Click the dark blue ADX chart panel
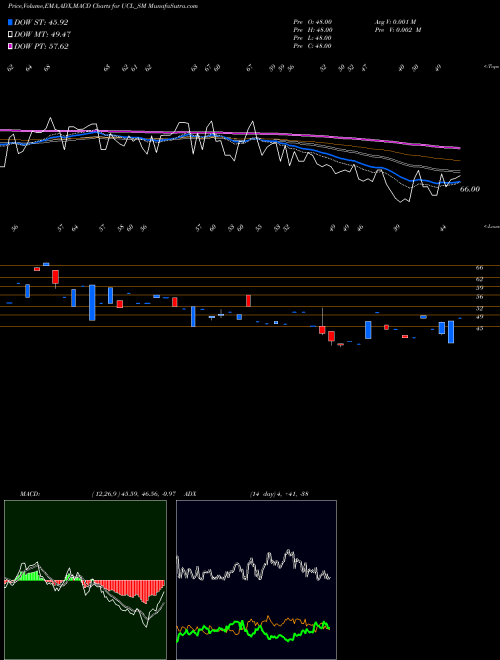500x660 pixels. [256, 580]
